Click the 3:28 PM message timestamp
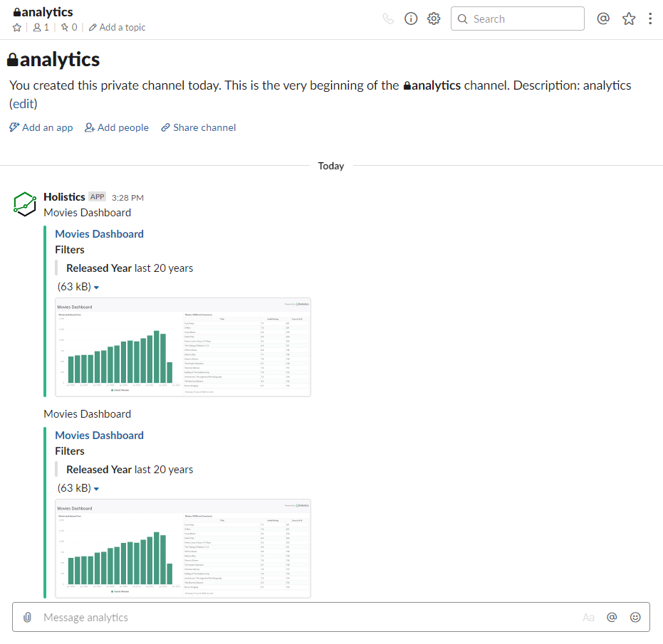The width and height of the screenshot is (663, 644). (127, 198)
